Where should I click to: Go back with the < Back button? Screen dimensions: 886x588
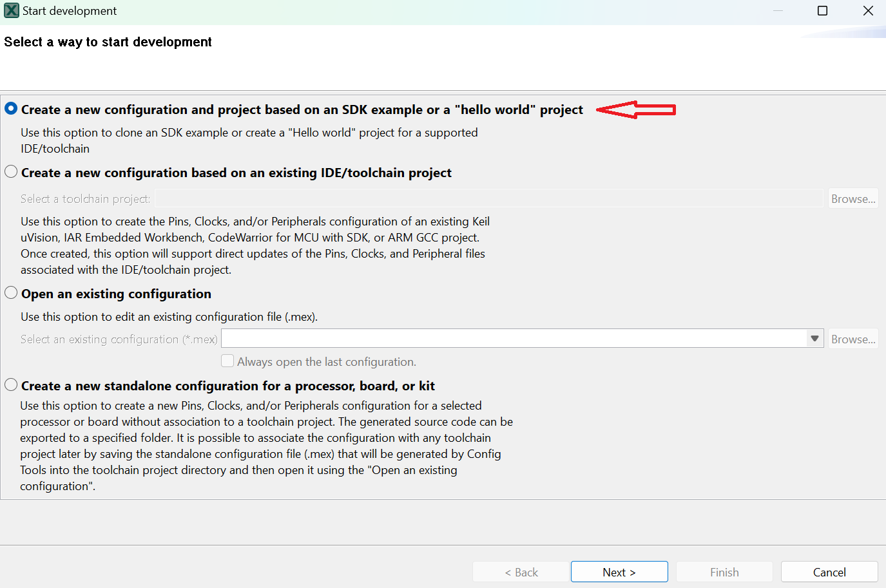click(521, 572)
